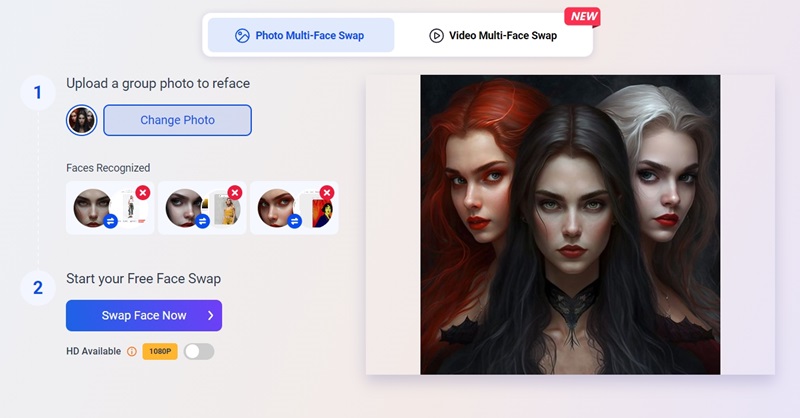This screenshot has width=800, height=418.
Task: Click swap icon on second recognized face
Action: pyautogui.click(x=203, y=221)
